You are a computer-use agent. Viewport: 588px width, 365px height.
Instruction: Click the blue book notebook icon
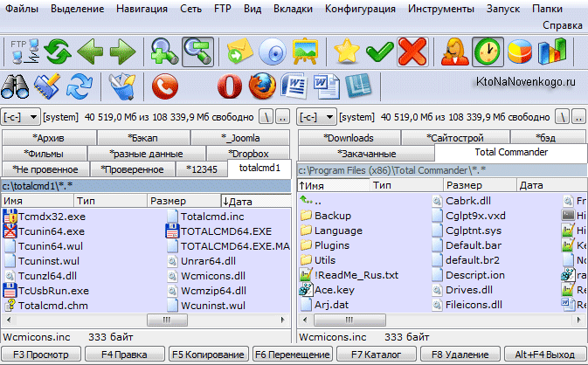358,86
